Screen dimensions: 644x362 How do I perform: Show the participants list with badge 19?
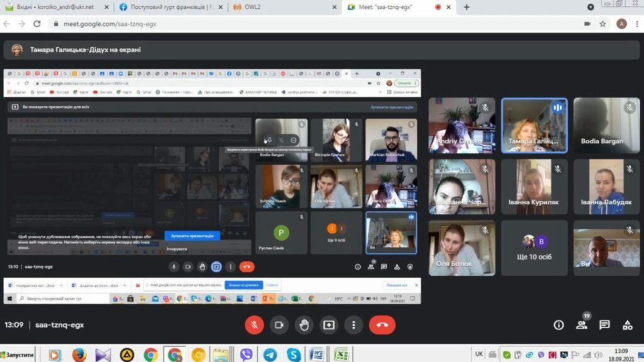582,325
